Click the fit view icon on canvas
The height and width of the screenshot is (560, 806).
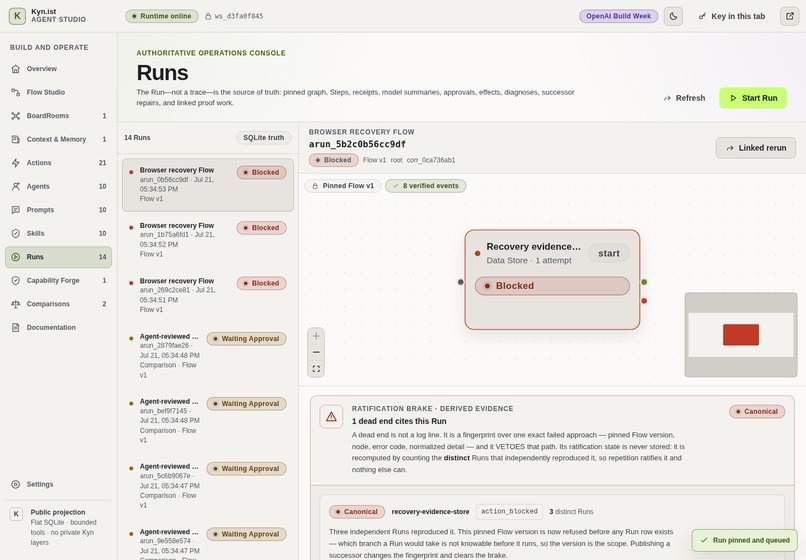coord(316,369)
